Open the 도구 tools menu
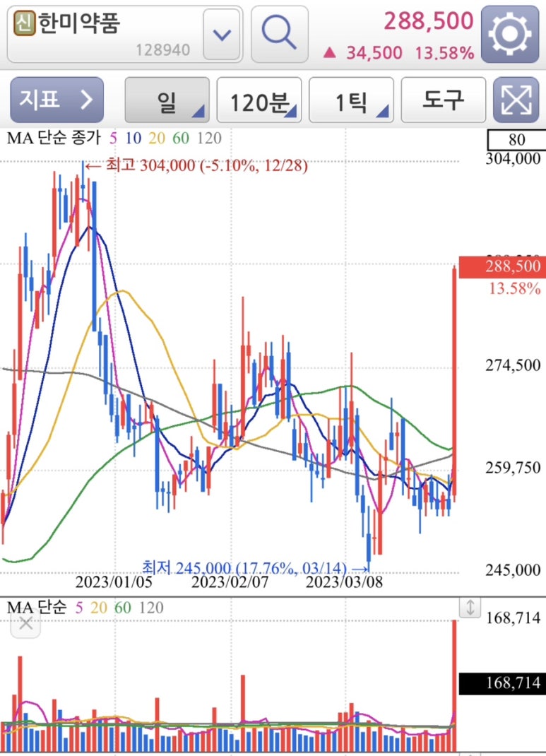 (443, 100)
